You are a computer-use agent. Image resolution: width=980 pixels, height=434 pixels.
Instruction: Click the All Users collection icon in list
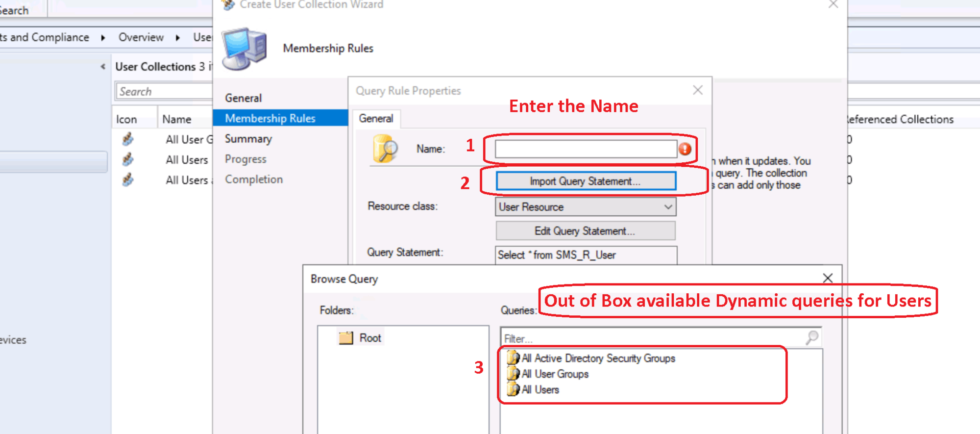point(128,160)
